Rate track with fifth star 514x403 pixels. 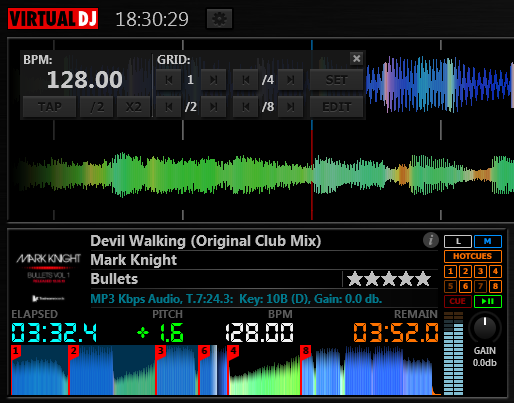click(423, 279)
